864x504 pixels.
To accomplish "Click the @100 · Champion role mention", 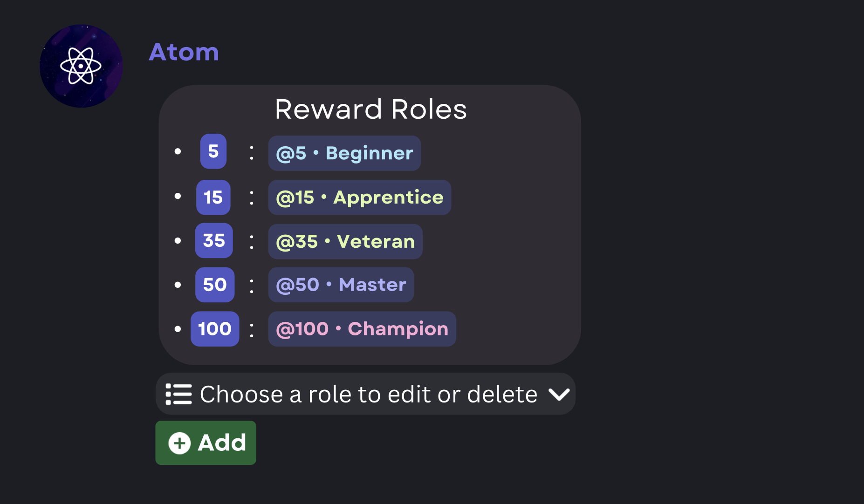I will pyautogui.click(x=362, y=329).
